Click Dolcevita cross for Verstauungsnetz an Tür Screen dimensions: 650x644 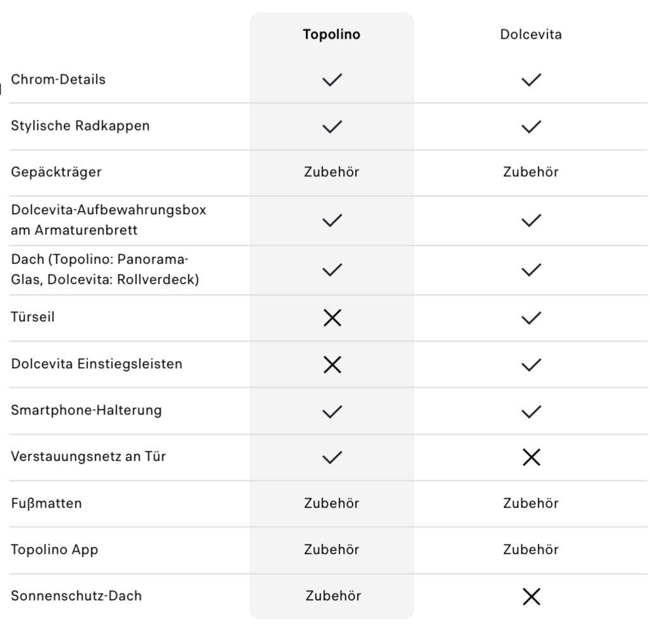pos(531,457)
